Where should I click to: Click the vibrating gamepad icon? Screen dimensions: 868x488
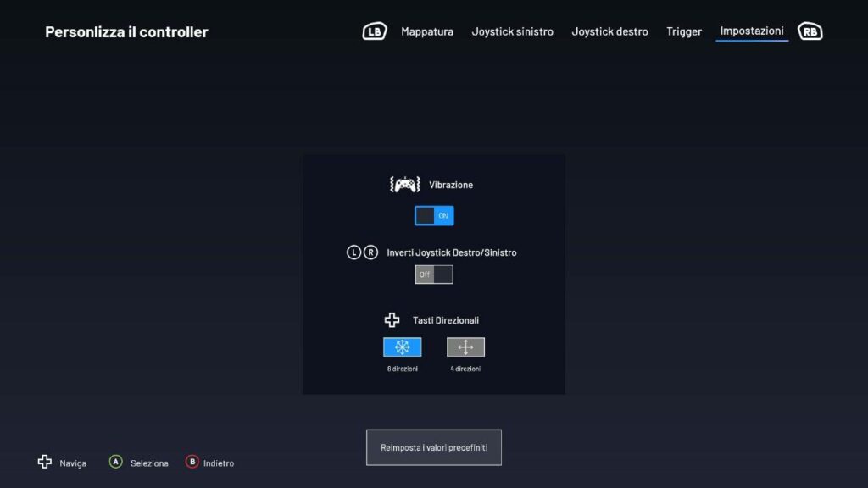pos(404,185)
